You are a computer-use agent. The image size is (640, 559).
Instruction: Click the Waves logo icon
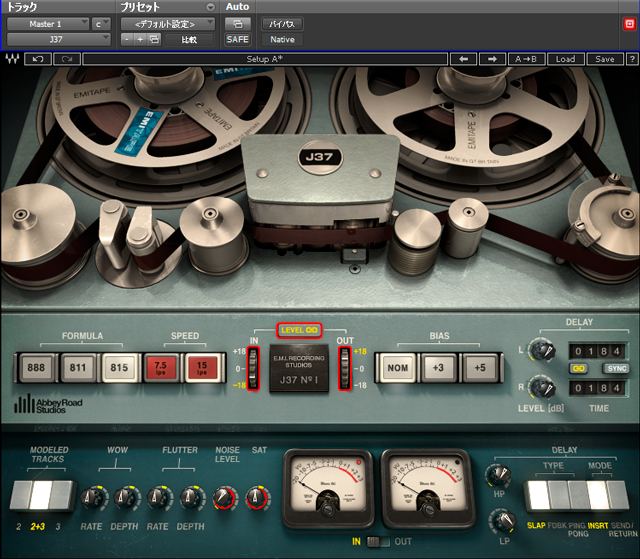click(12, 59)
